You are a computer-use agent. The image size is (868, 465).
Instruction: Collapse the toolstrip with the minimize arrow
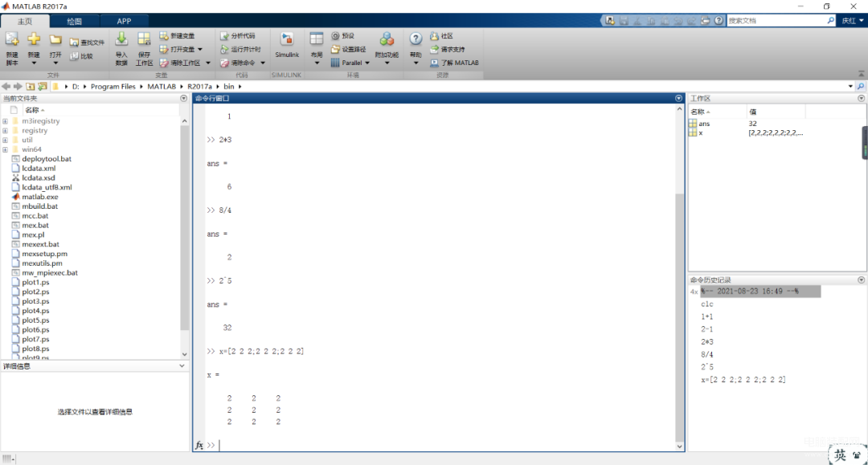pyautogui.click(x=861, y=74)
